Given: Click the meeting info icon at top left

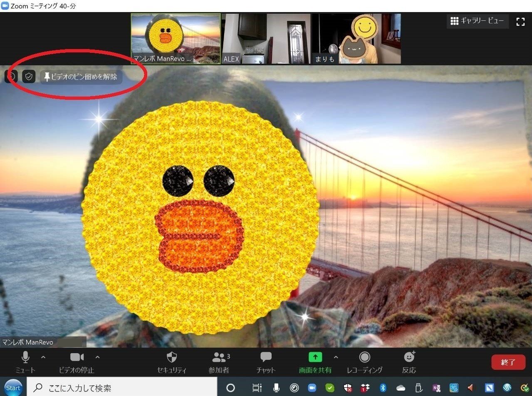Looking at the screenshot, I should pos(11,77).
